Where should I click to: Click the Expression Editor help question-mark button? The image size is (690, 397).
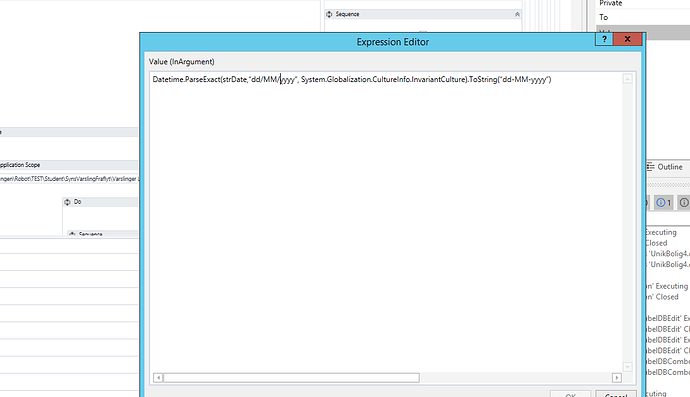pyautogui.click(x=604, y=39)
